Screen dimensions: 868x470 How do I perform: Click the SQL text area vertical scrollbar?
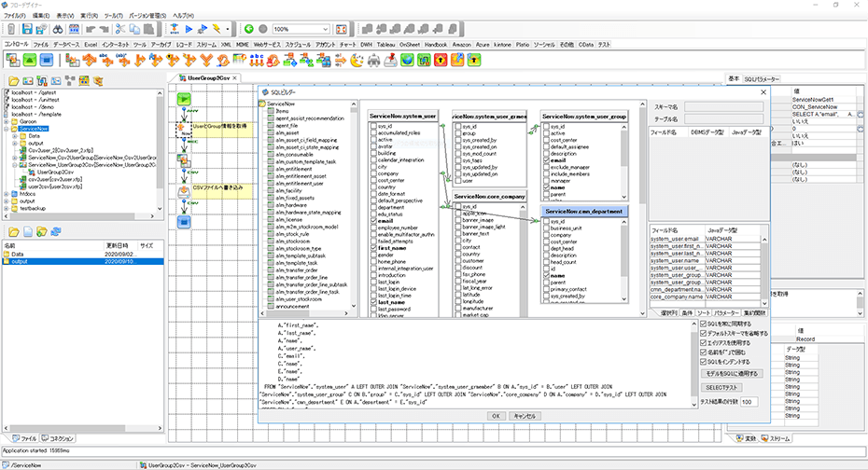(x=694, y=365)
